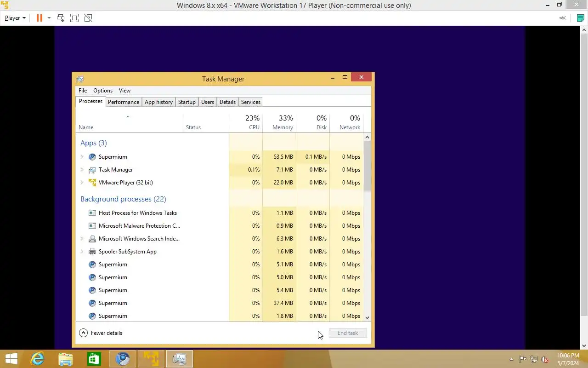Expand Microsoft Windows Search Indexer group
The image size is (588, 368).
tap(82, 239)
